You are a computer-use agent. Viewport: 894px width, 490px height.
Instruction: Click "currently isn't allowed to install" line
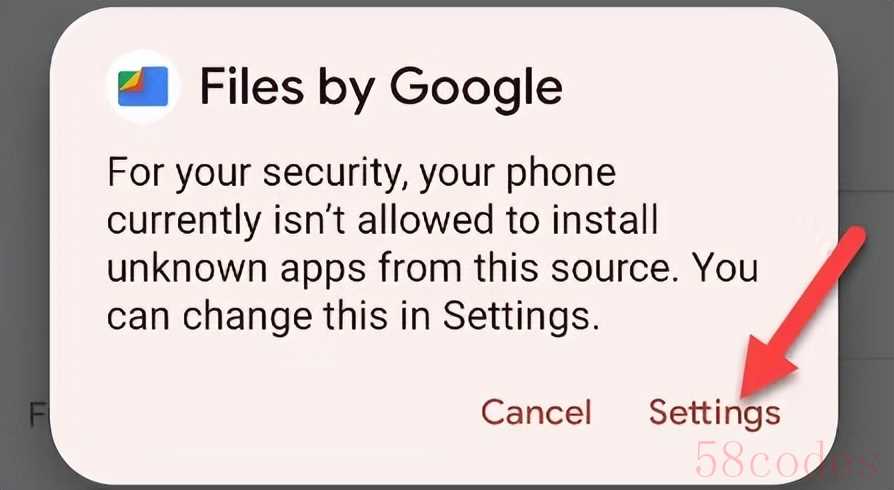[383, 220]
